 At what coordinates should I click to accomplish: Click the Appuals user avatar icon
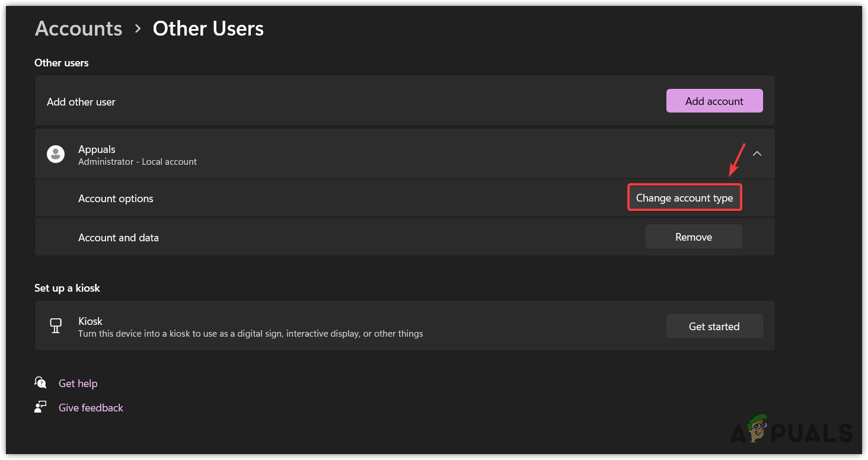point(56,154)
